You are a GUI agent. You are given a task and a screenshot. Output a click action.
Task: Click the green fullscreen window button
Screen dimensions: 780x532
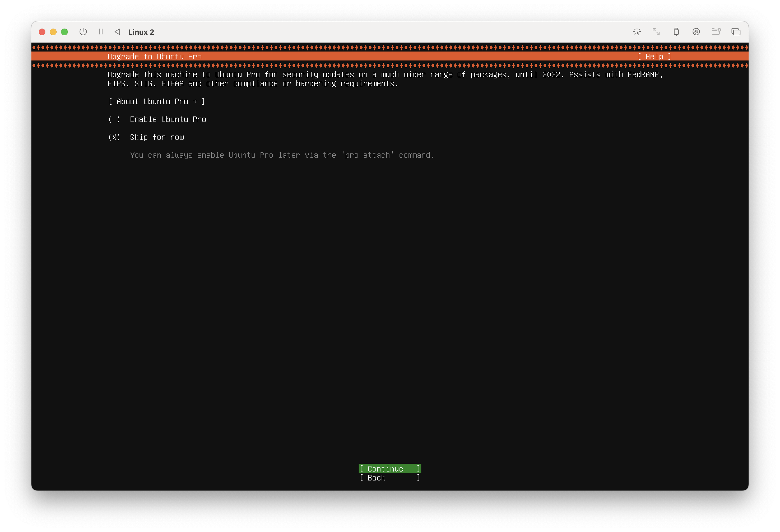coord(64,32)
